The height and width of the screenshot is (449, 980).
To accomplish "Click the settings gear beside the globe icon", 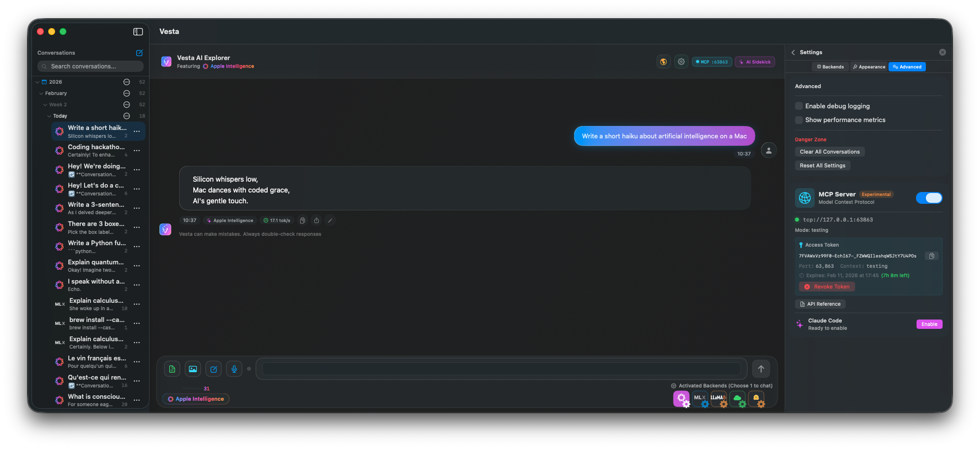I will point(681,62).
